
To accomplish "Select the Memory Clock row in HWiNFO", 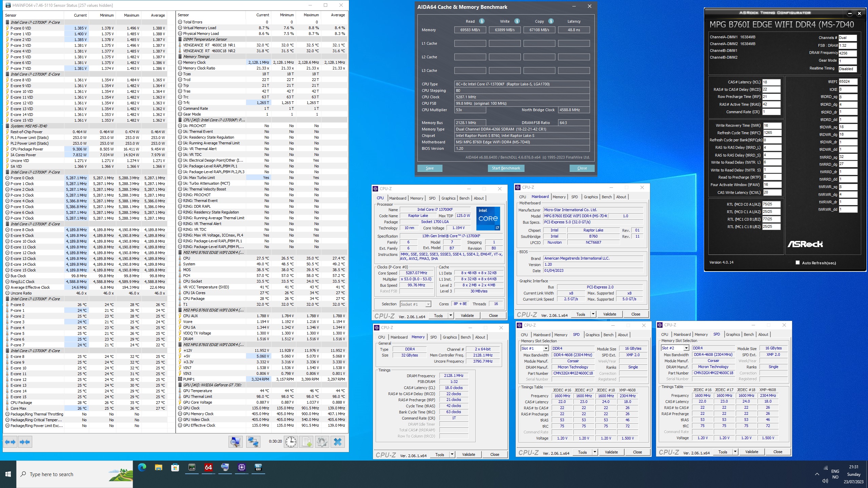I will point(262,62).
